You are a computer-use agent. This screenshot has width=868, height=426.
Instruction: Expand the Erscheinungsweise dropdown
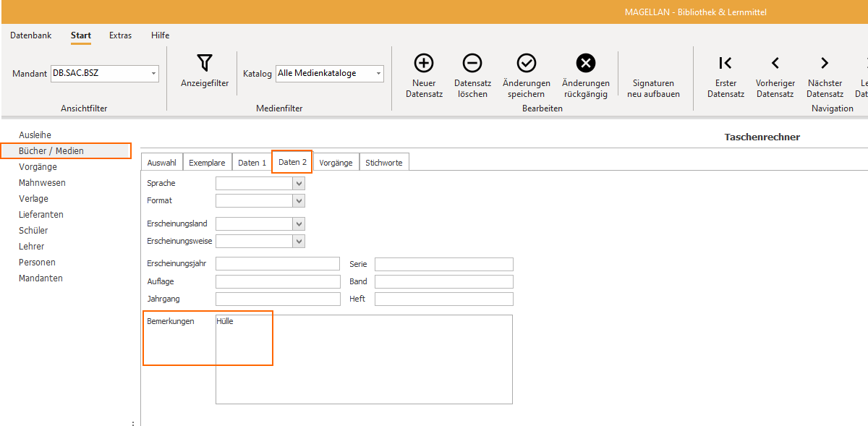(299, 242)
